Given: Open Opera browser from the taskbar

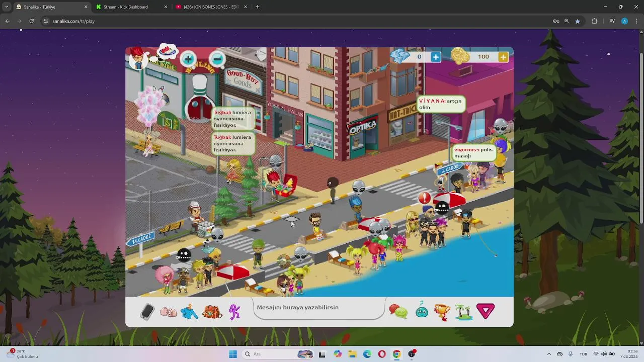Looking at the screenshot, I should pos(382,354).
